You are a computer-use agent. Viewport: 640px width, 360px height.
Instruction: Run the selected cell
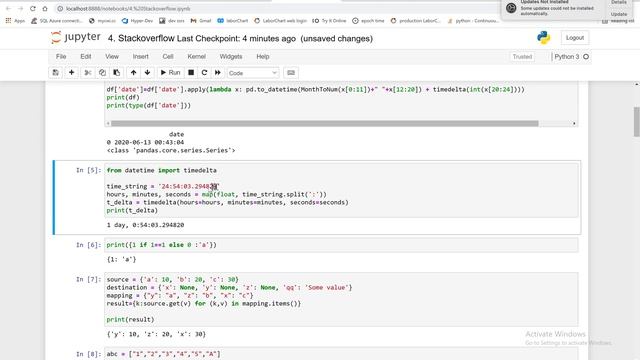coord(170,73)
